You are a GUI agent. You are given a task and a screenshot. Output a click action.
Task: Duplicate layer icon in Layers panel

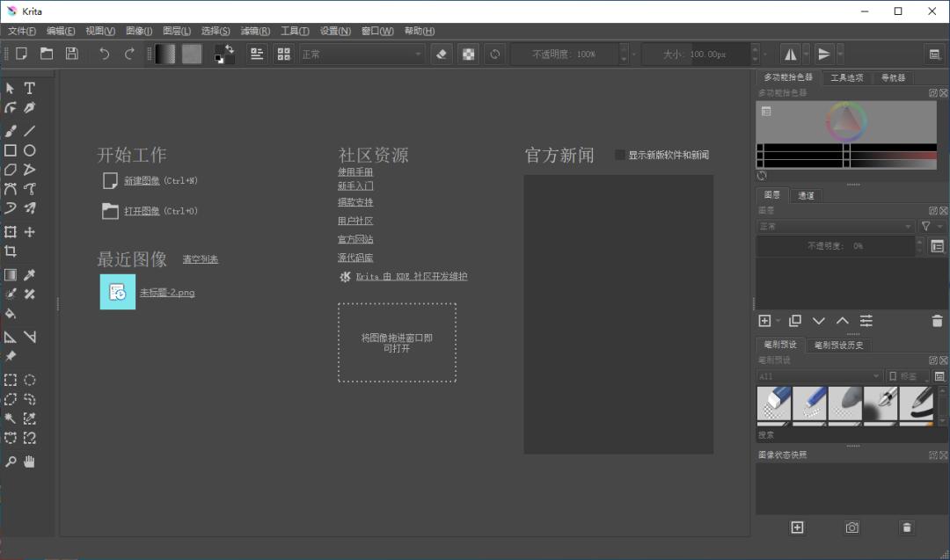pos(795,321)
